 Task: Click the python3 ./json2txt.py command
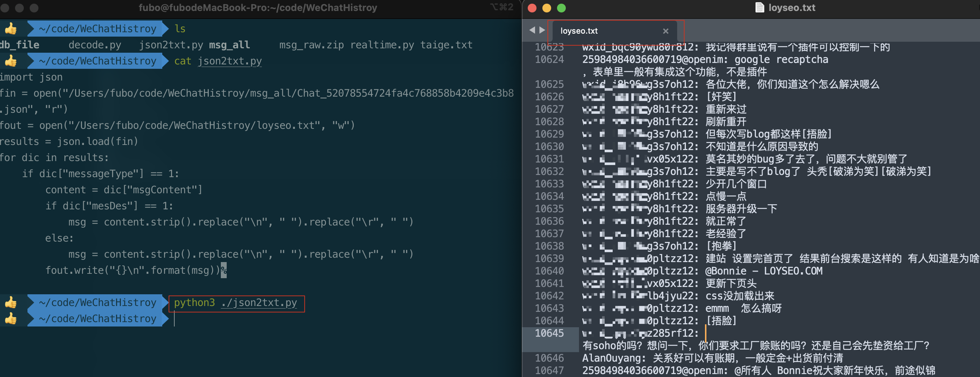(235, 303)
